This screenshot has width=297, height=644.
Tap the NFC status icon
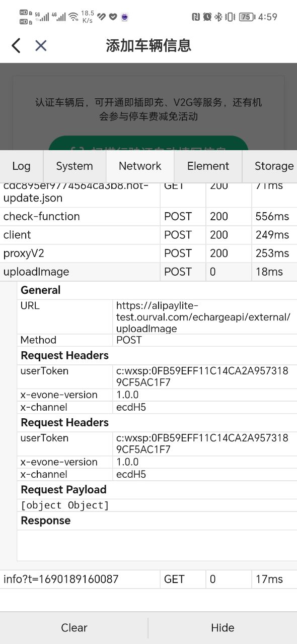tap(196, 17)
